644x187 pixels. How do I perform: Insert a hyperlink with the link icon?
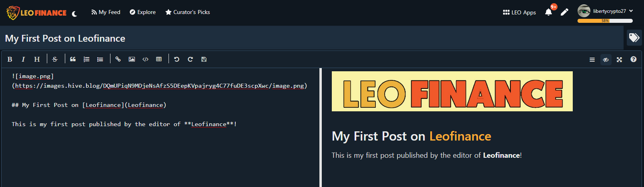[118, 59]
